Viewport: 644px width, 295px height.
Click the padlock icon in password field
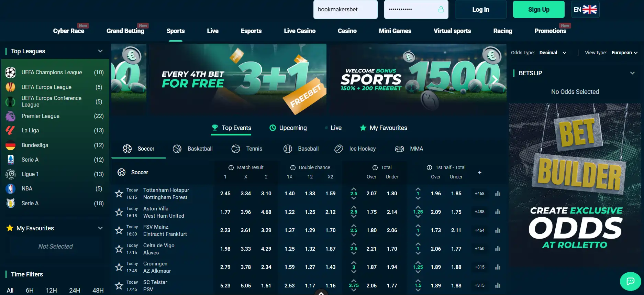[441, 9]
